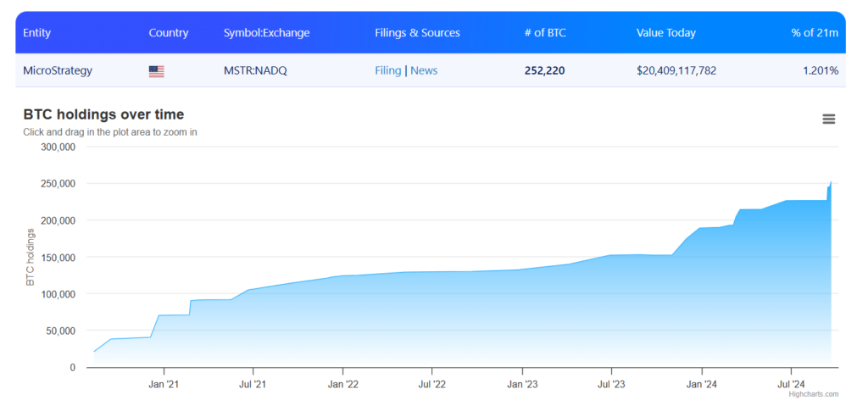Open the chart context menu hamburger icon

(828, 120)
